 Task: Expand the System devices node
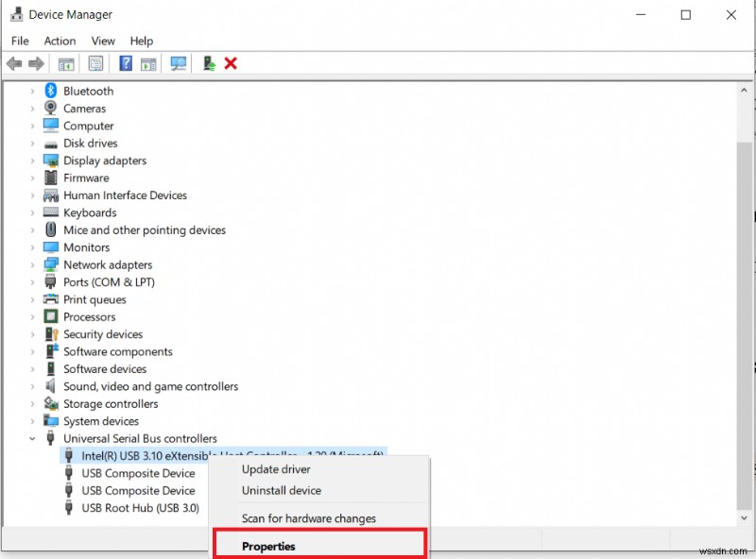point(32,421)
